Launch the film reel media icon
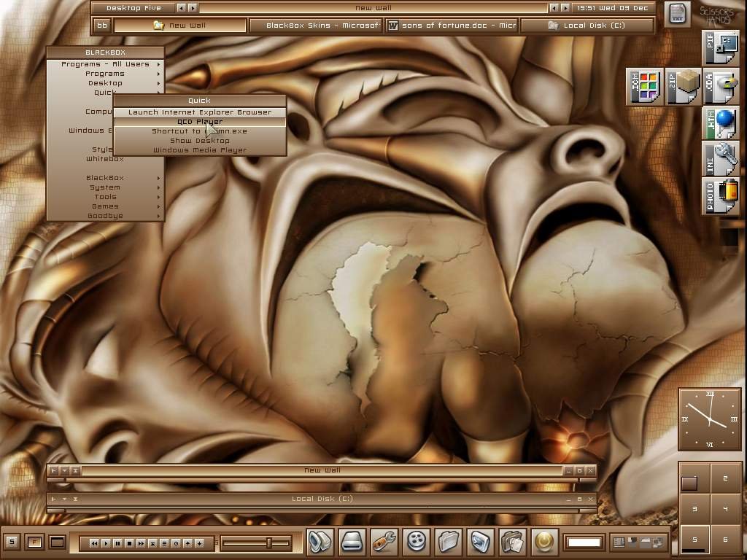 click(416, 542)
